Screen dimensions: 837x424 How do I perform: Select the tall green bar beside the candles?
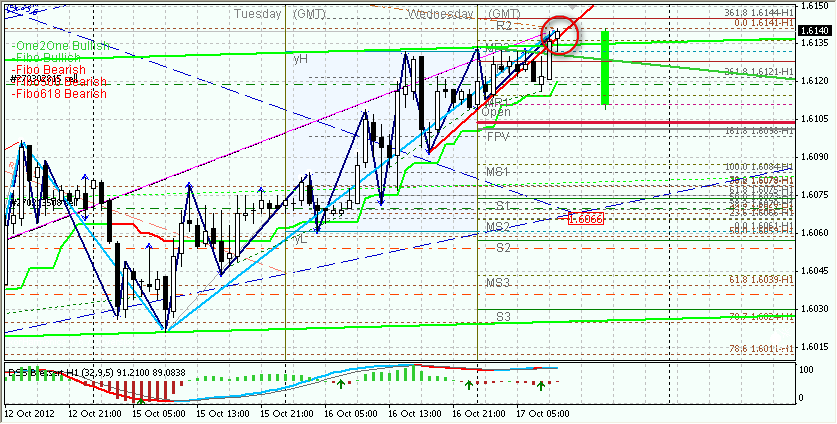605,67
